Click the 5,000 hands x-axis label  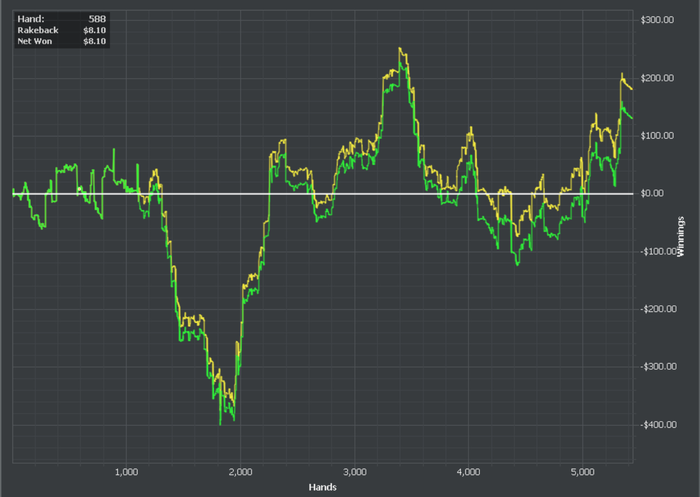click(583, 472)
